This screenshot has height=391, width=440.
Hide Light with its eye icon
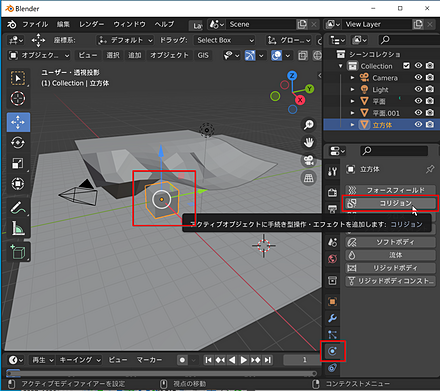pyautogui.click(x=418, y=89)
